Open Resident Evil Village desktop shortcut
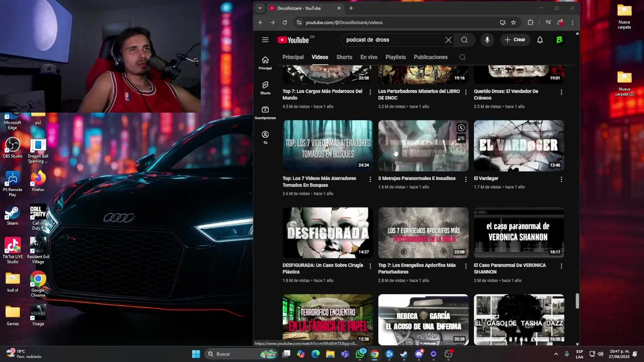Screen dimensions: 644x362 (x=38, y=250)
